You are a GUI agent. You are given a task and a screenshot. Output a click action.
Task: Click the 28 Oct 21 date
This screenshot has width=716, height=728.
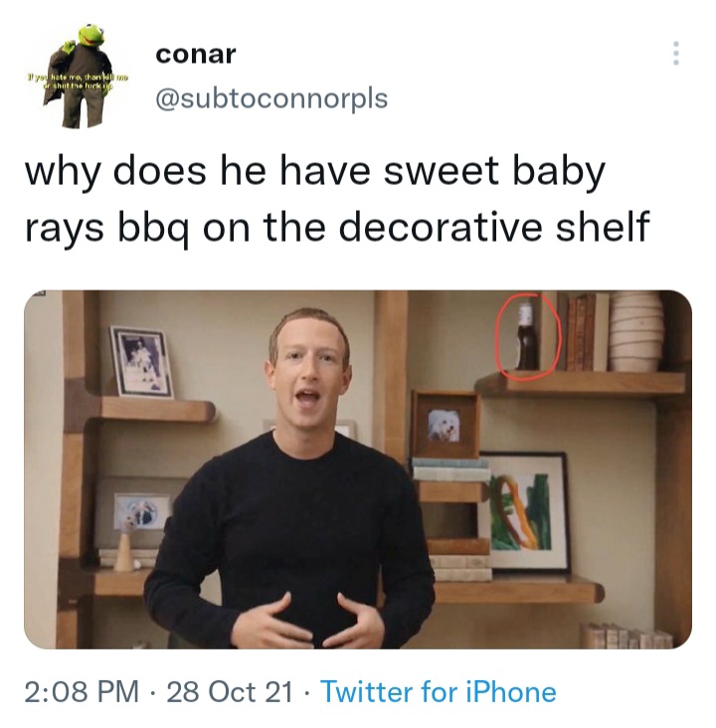230,692
